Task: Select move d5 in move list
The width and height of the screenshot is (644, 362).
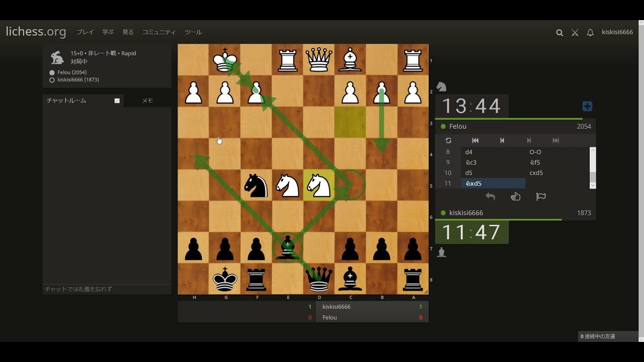Action: [493, 173]
